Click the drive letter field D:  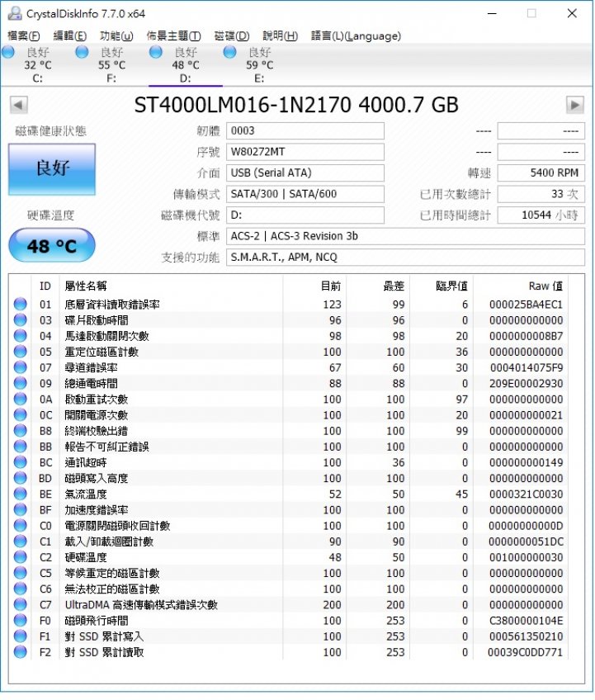[305, 215]
